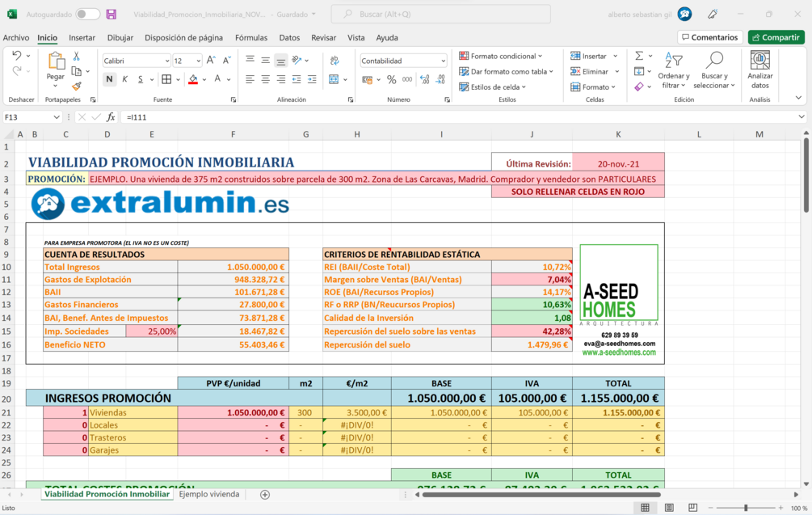Switch to Insertar ribbon tab
This screenshot has height=515, width=812.
tap(82, 37)
